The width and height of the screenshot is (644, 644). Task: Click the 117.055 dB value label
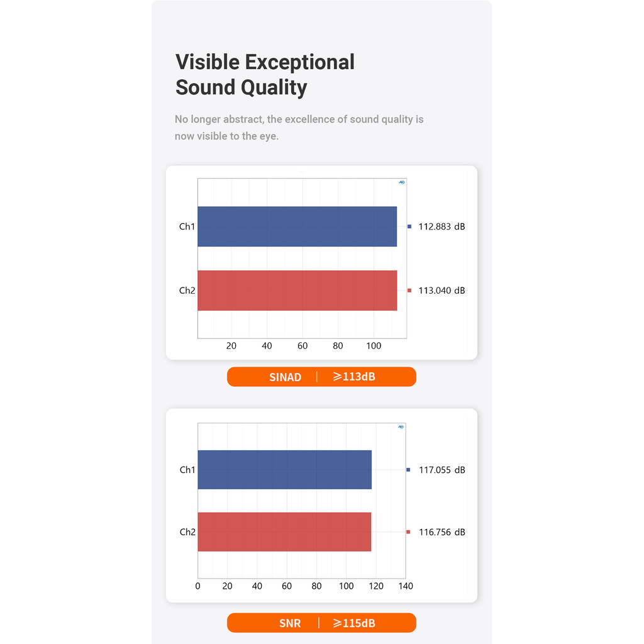[x=442, y=469]
